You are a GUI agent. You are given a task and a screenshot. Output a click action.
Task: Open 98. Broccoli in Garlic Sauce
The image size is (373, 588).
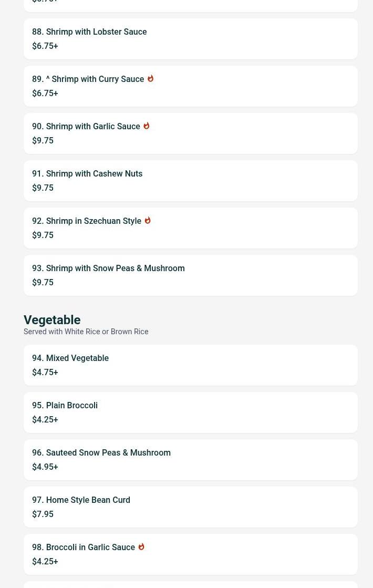pos(190,554)
